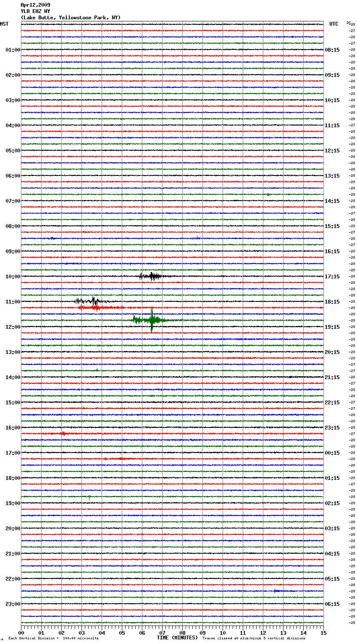Click the date label Apr12,2009
Image resolution: width=357 pixels, height=644 pixels.
[x=35, y=5]
